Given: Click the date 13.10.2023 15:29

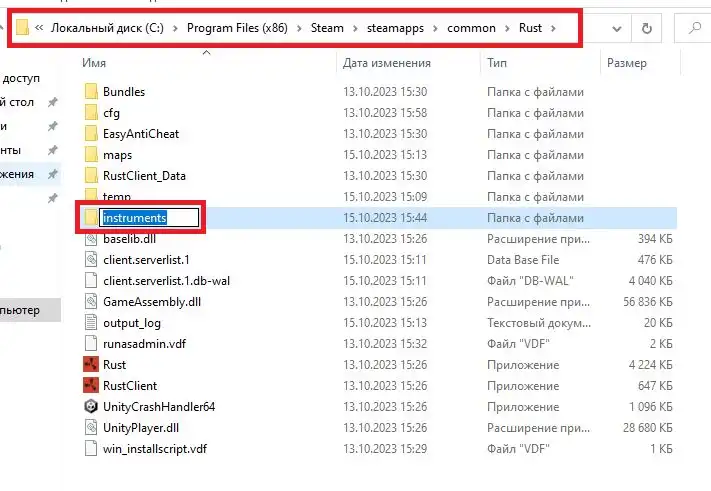Looking at the screenshot, I should pyautogui.click(x=385, y=449).
